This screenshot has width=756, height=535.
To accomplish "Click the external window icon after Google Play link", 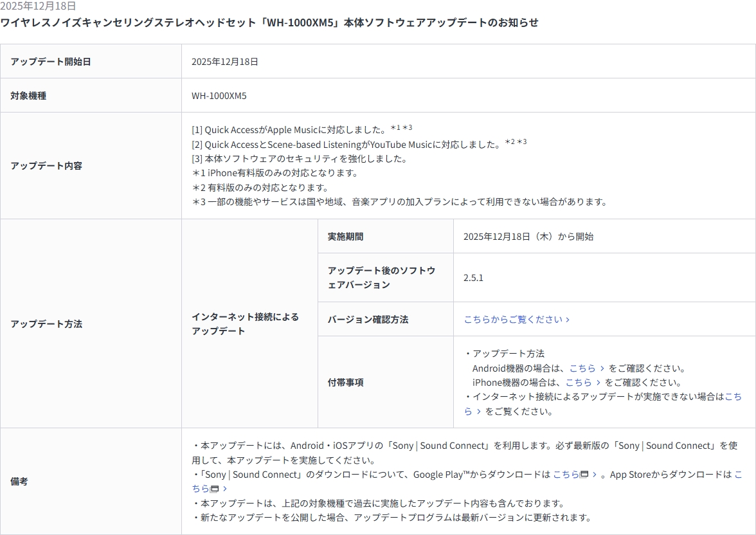I will pos(584,475).
